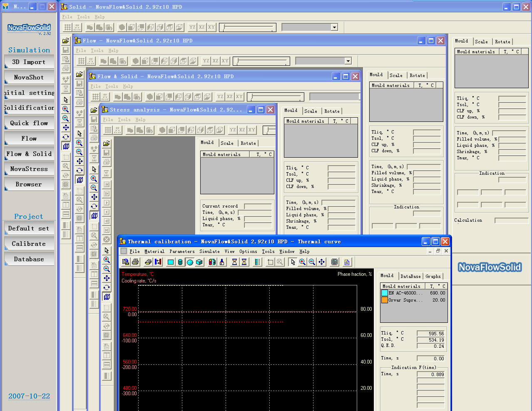Click the Q.E.D. field showing 0.24
This screenshot has width=532, height=411.
[x=431, y=346]
